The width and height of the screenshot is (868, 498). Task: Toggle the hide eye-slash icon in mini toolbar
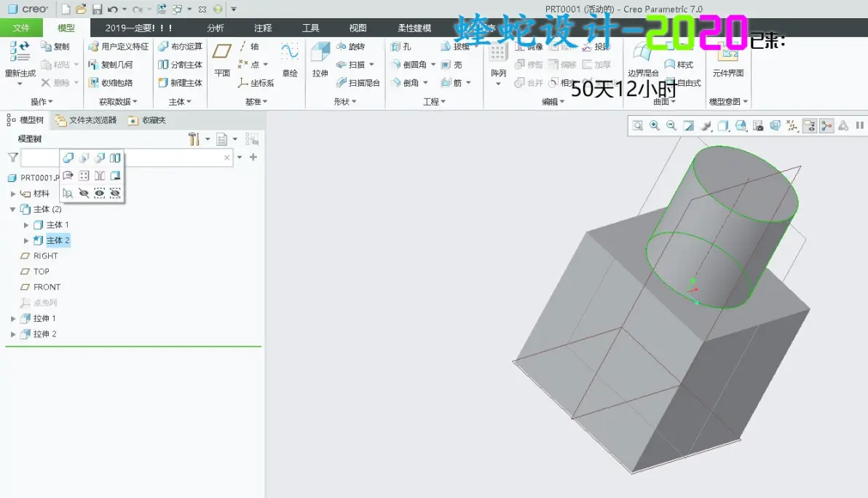84,193
